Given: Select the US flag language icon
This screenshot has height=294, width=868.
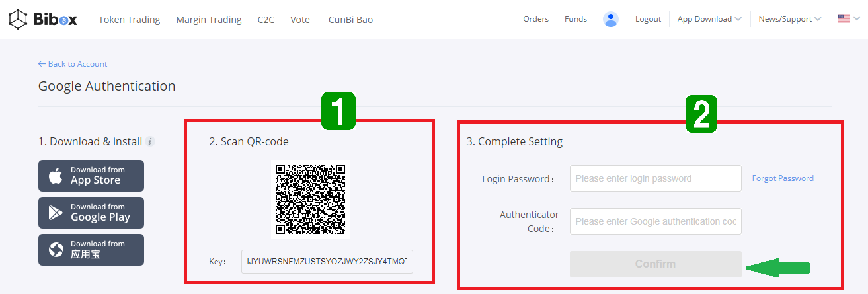Looking at the screenshot, I should coord(844,19).
